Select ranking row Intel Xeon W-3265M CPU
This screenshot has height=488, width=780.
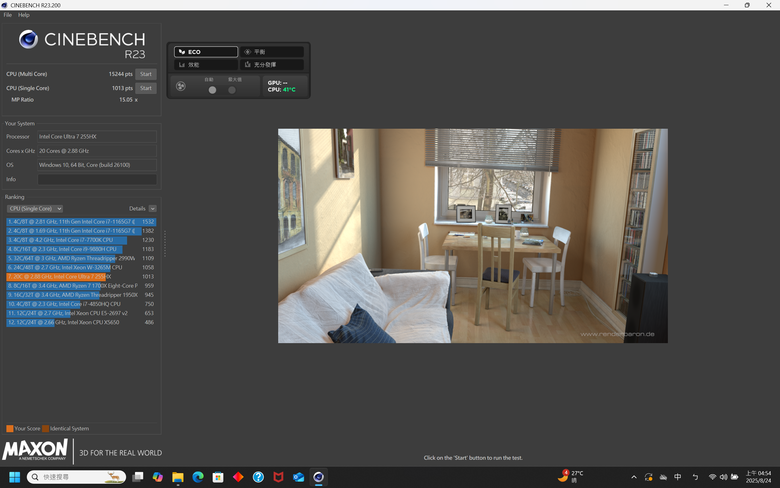[x=81, y=268]
